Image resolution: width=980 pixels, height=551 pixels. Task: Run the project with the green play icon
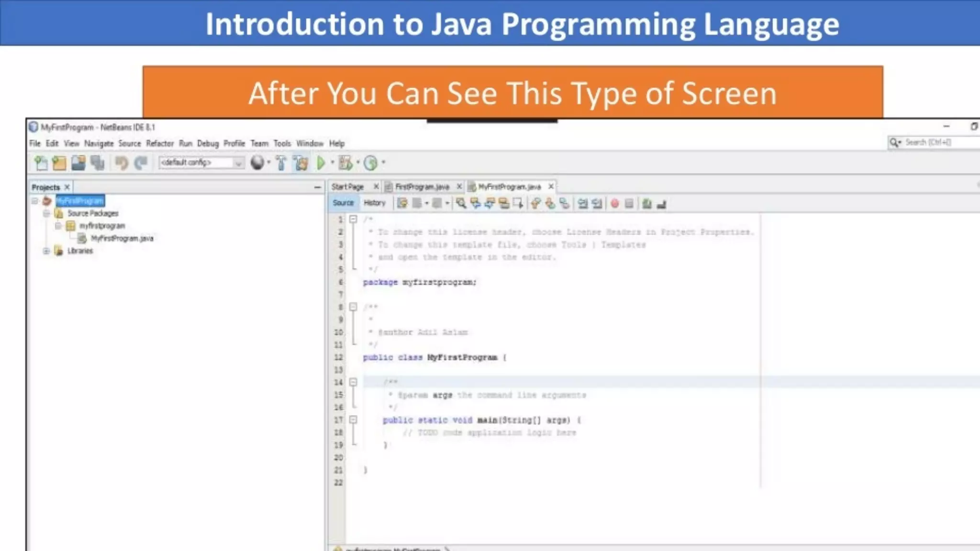pyautogui.click(x=321, y=163)
